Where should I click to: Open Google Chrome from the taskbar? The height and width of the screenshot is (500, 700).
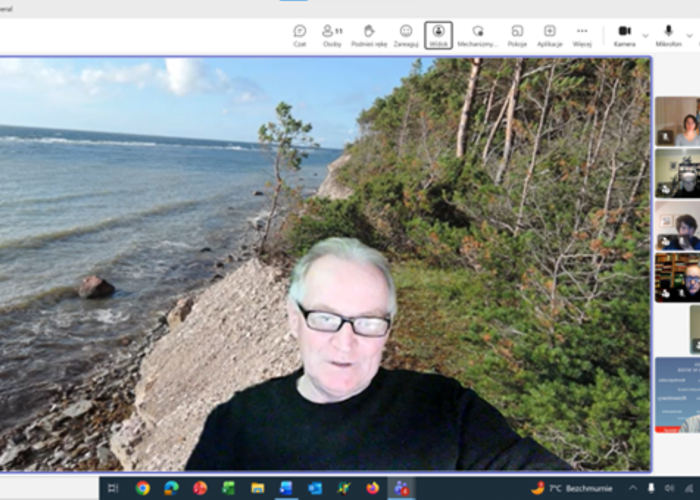(x=143, y=488)
